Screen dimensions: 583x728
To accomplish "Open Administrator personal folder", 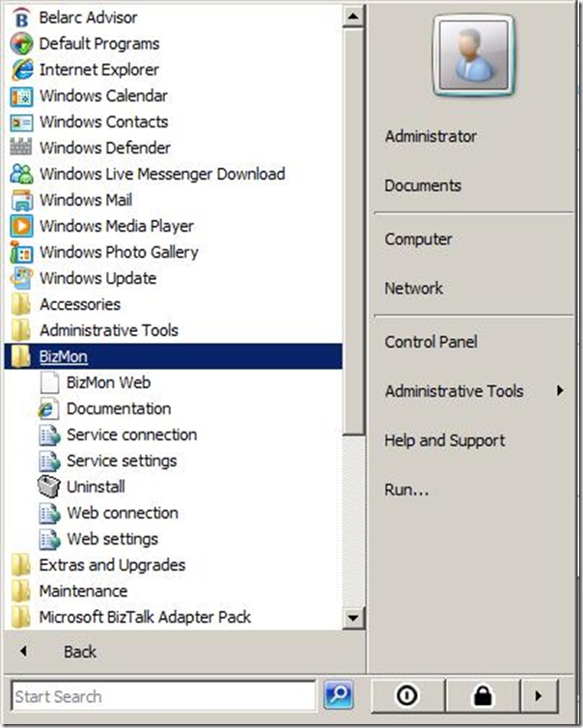I will [x=430, y=136].
